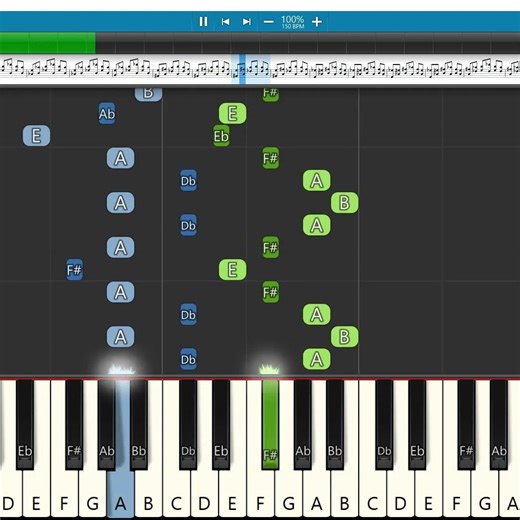
Task: Jump back with the previous track button
Action: (x=225, y=22)
